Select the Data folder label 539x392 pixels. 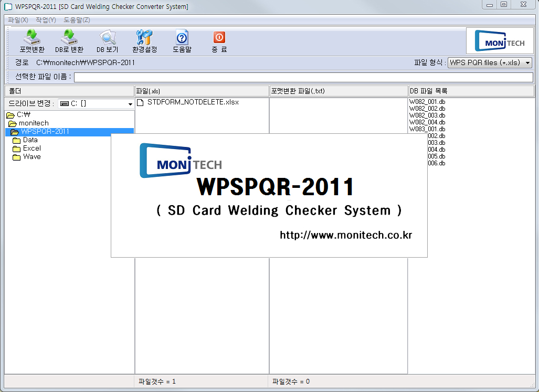pyautogui.click(x=30, y=140)
